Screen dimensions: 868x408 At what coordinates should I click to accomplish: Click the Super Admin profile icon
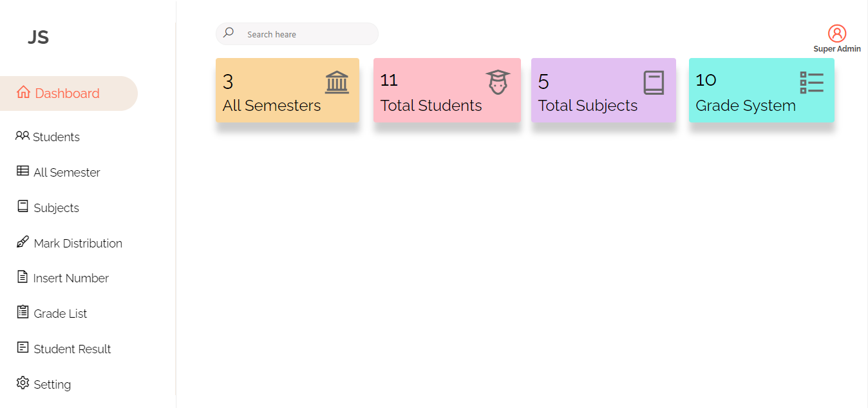pos(836,34)
